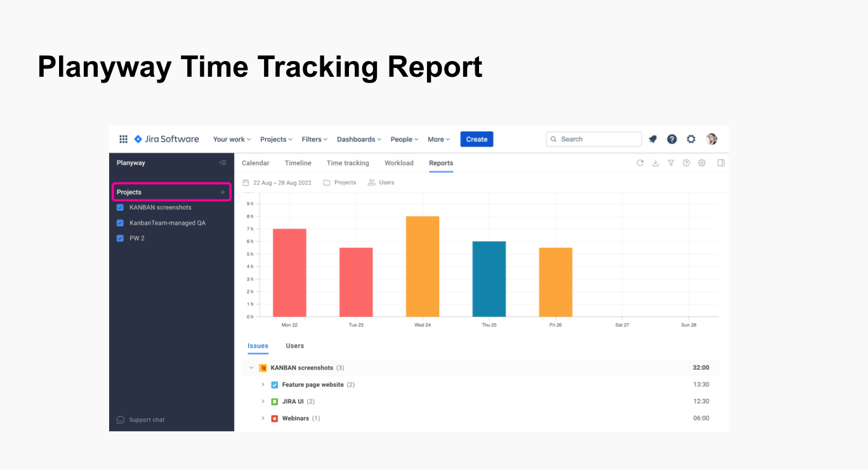Click the refresh report icon
868x470 pixels.
(x=640, y=163)
